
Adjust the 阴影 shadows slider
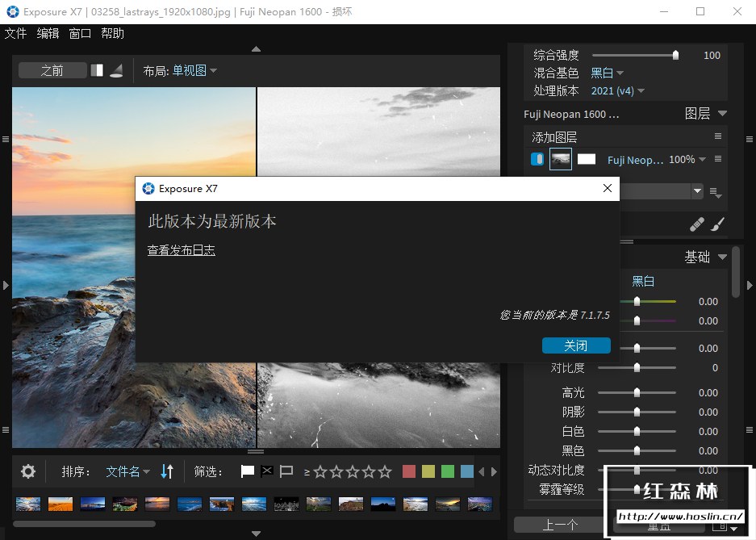pyautogui.click(x=637, y=412)
